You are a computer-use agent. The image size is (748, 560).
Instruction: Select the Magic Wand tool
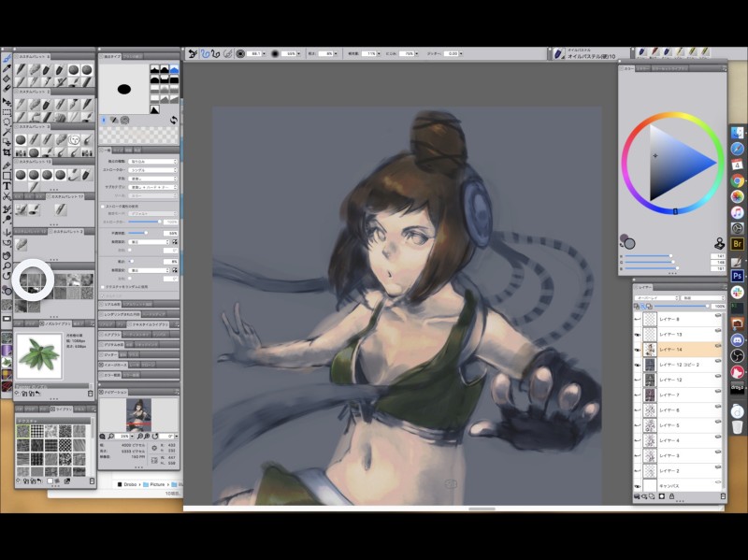pyautogui.click(x=7, y=132)
